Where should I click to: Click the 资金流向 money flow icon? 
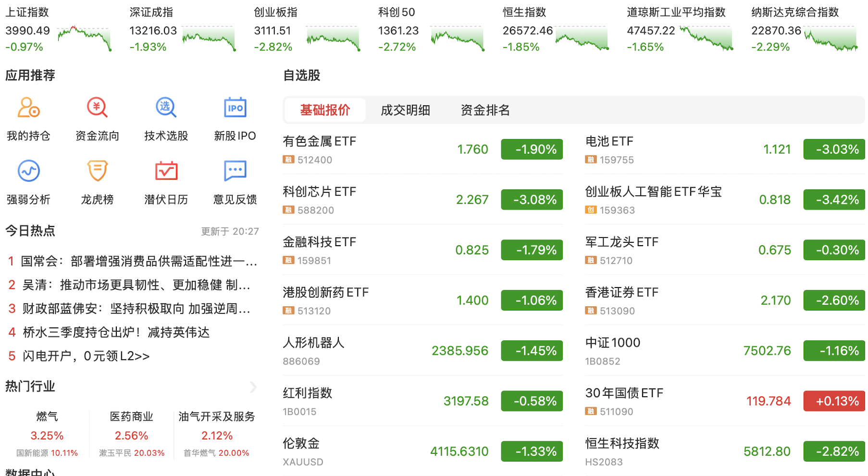point(97,108)
